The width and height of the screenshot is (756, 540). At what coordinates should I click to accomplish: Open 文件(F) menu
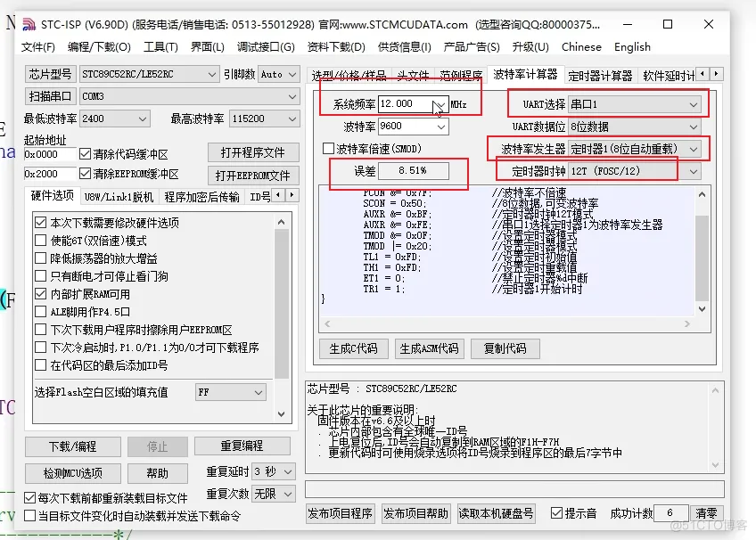(x=38, y=46)
